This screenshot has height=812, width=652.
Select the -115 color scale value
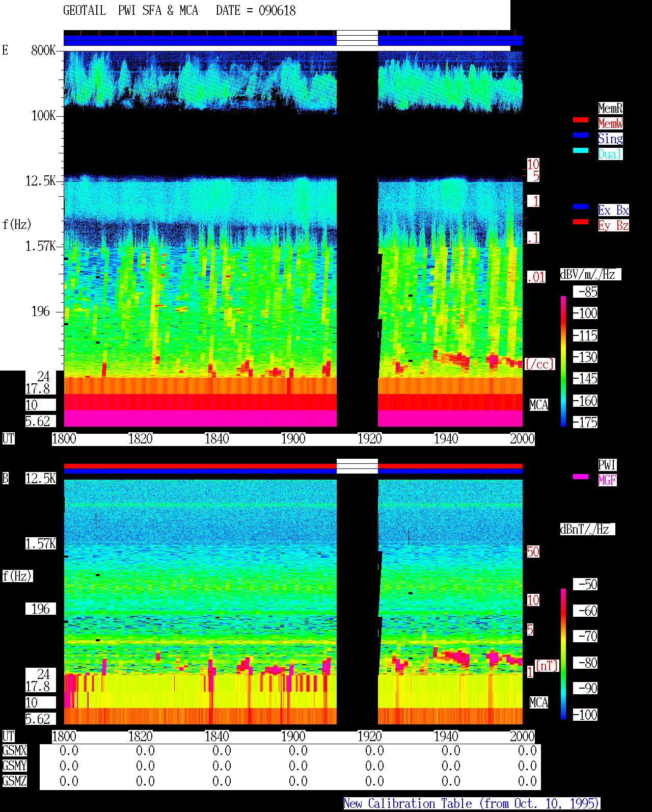[585, 335]
